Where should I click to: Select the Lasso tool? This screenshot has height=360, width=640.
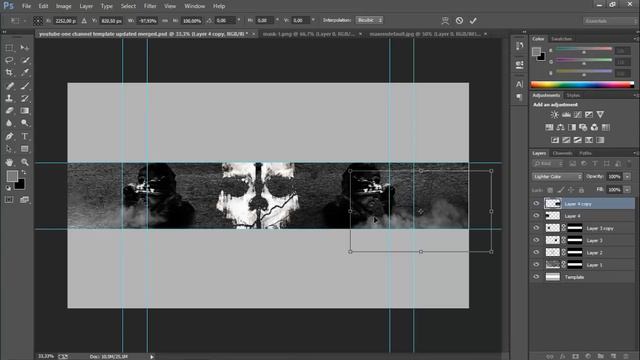tap(9, 60)
